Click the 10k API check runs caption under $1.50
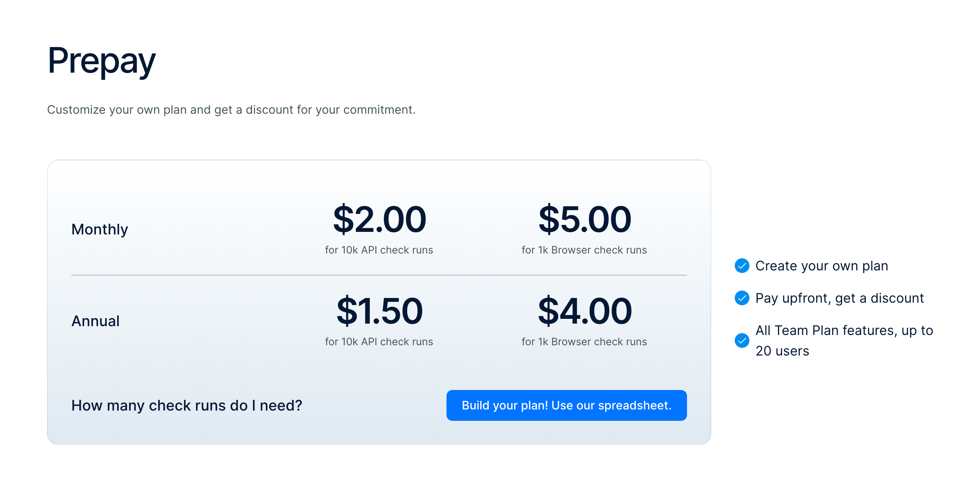Viewport: 980px width, 492px height. tap(379, 342)
